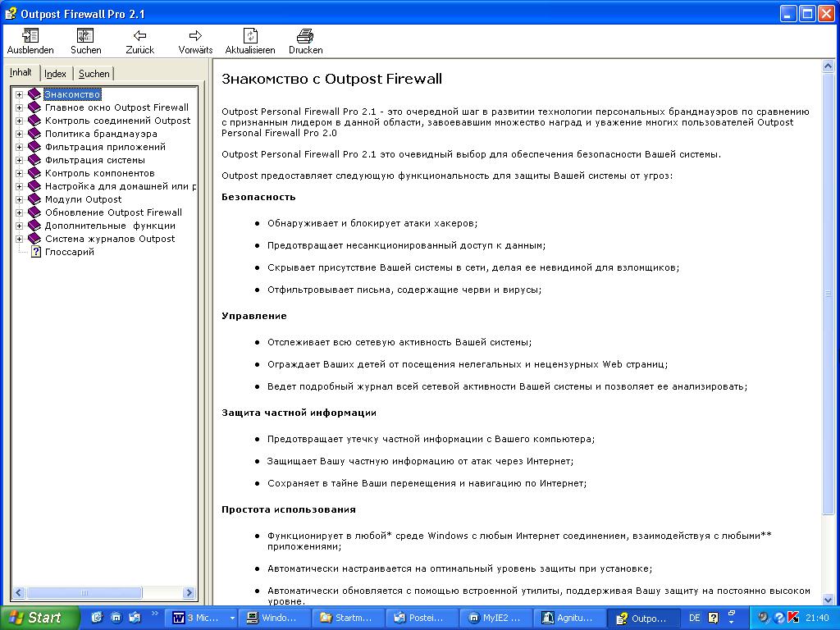The image size is (840, 630).
Task: Select Система журналов Outpost topic
Action: coord(110,239)
